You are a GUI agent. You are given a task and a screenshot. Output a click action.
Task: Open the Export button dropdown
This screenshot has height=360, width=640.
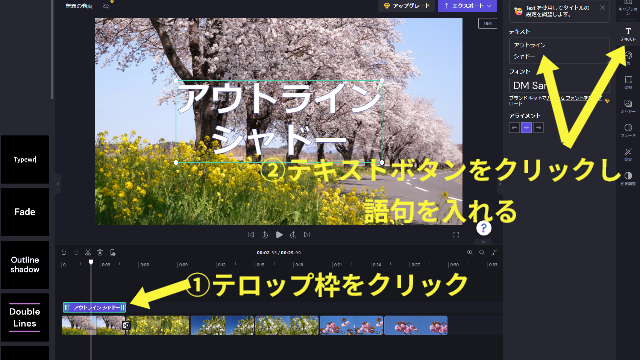467,6
